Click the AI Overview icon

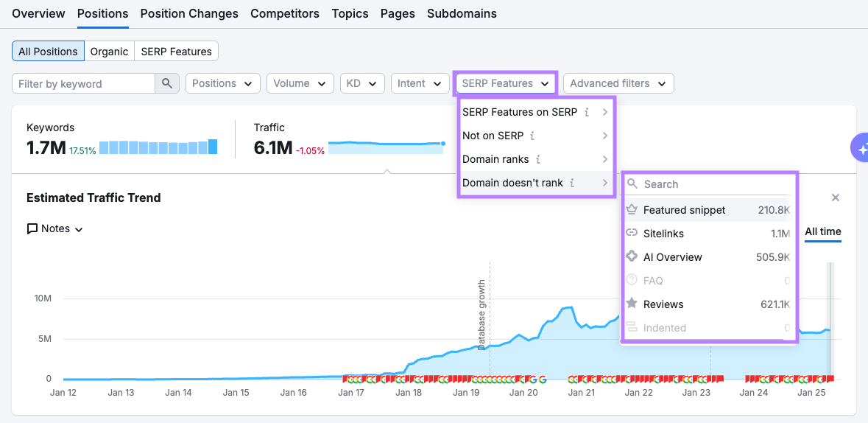[x=632, y=256]
